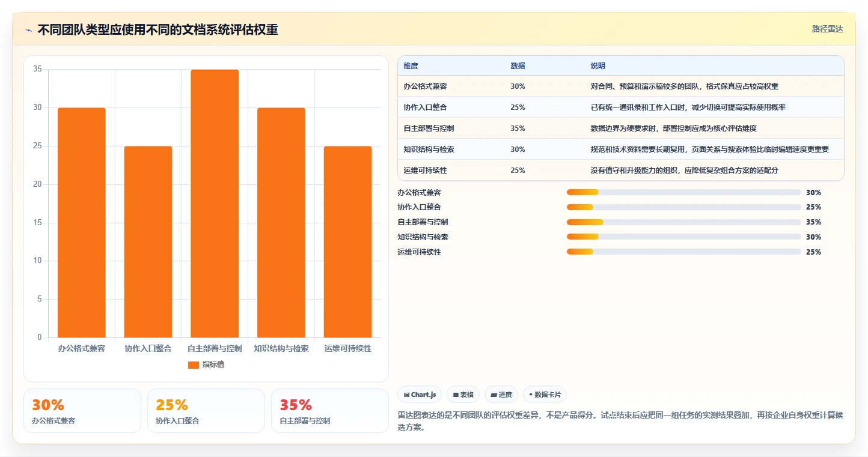Click the 知识结构与检索 bar in chart
868x457 pixels.
click(x=281, y=223)
